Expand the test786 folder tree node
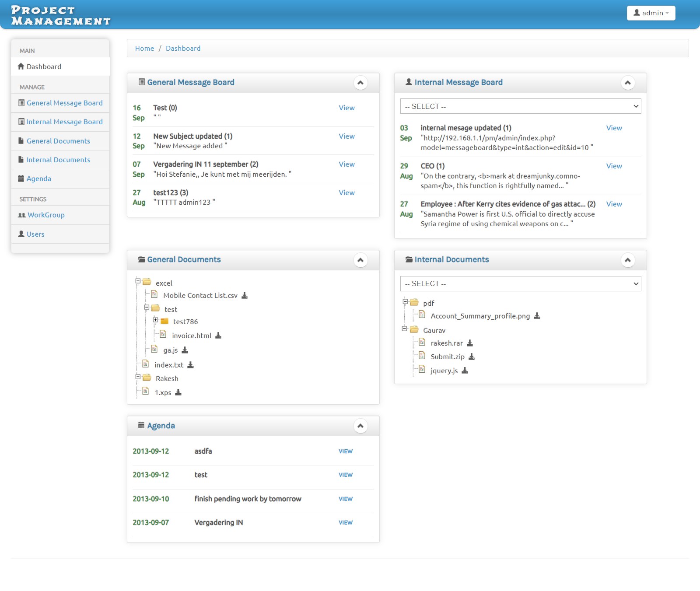700x591 pixels. click(155, 320)
